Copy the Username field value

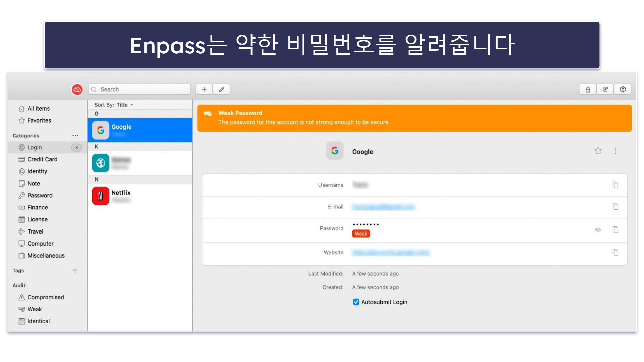615,185
